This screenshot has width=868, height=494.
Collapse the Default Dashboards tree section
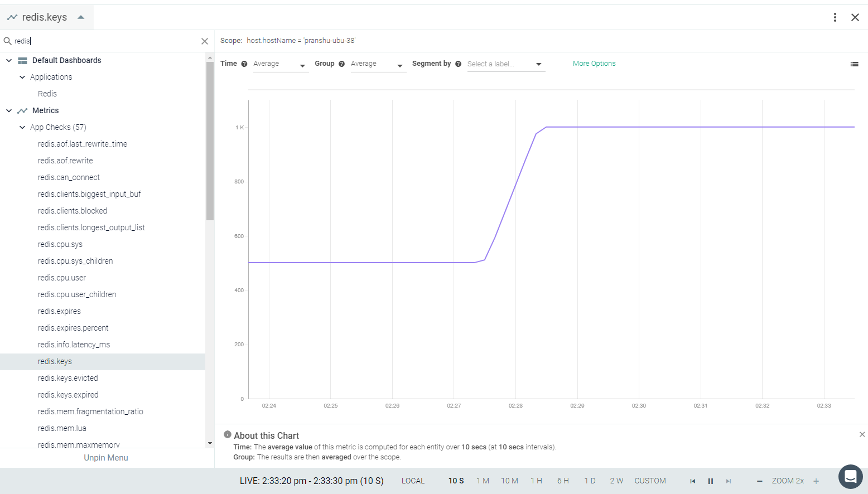(9, 60)
